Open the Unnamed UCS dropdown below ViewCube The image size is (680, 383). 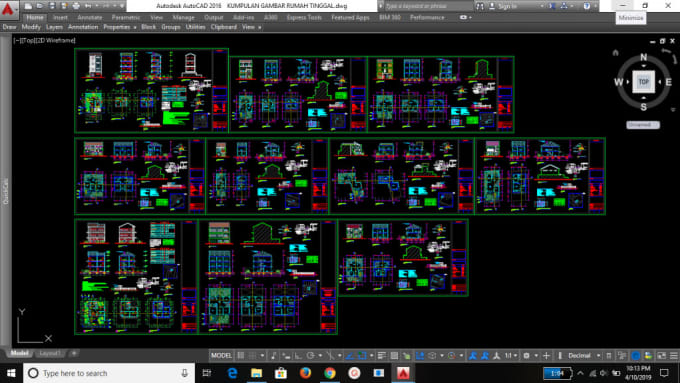pos(643,125)
